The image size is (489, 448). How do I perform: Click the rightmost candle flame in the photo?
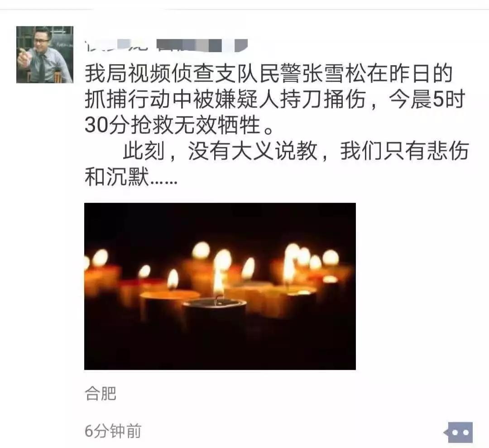coord(330,258)
